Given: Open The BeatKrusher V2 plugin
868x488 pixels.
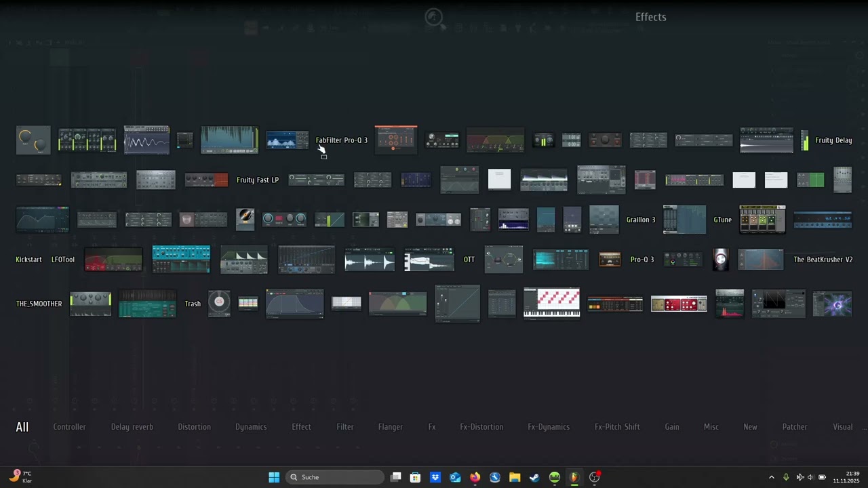Looking at the screenshot, I should (x=823, y=260).
